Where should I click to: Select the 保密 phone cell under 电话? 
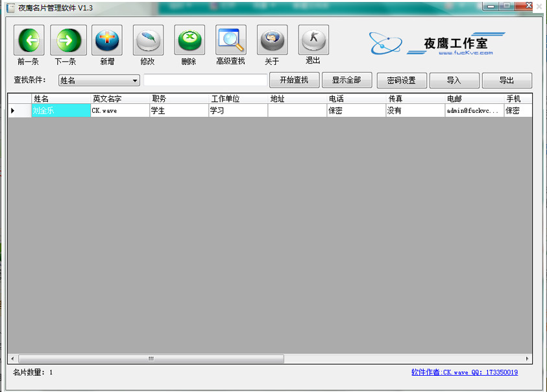(x=356, y=110)
